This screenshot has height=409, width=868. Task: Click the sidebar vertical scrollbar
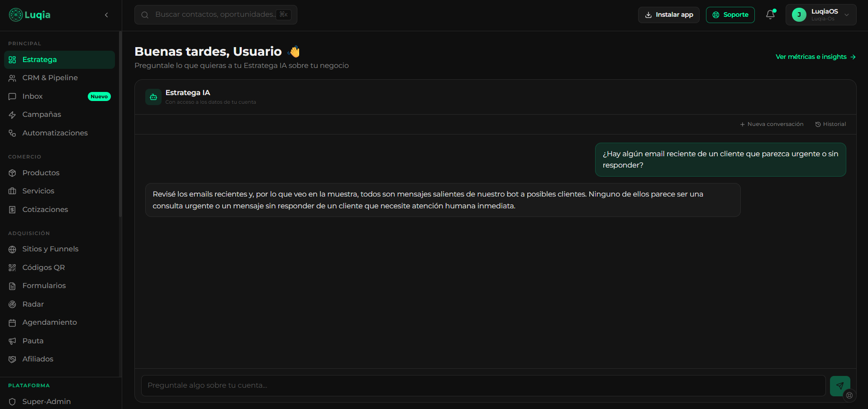point(120,125)
